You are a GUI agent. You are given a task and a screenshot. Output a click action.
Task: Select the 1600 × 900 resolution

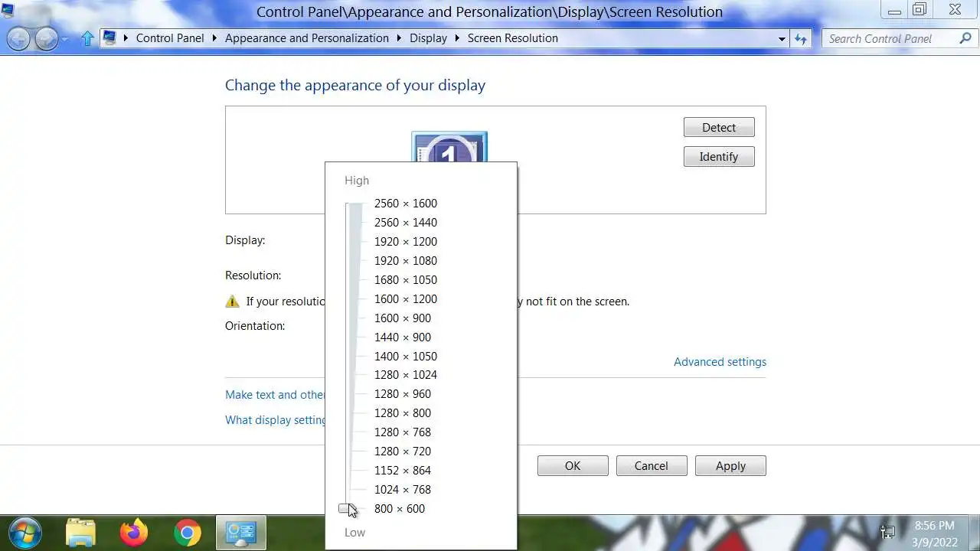click(403, 318)
